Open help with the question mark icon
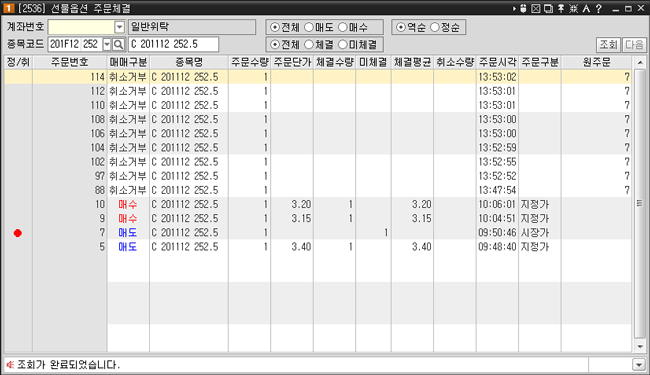650x375 pixels. 599,8
